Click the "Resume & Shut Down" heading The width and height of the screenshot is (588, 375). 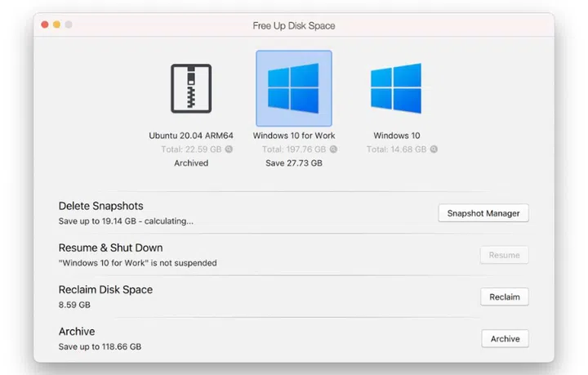[x=110, y=248]
